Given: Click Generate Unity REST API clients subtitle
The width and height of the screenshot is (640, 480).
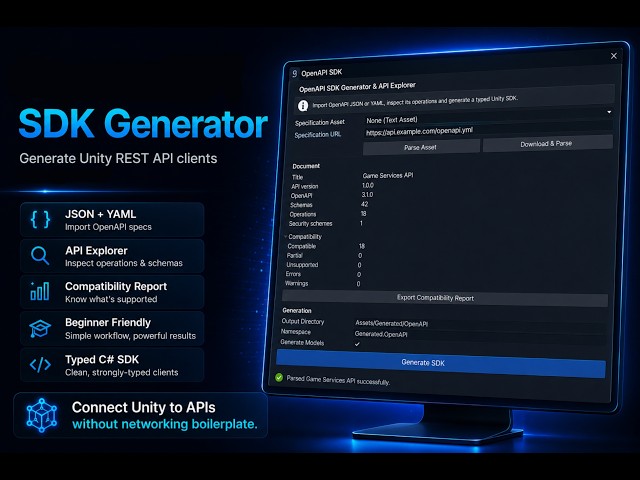Looking at the screenshot, I should (x=118, y=158).
